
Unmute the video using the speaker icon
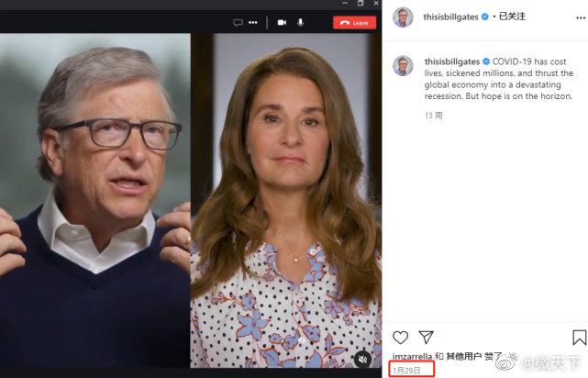tap(363, 358)
